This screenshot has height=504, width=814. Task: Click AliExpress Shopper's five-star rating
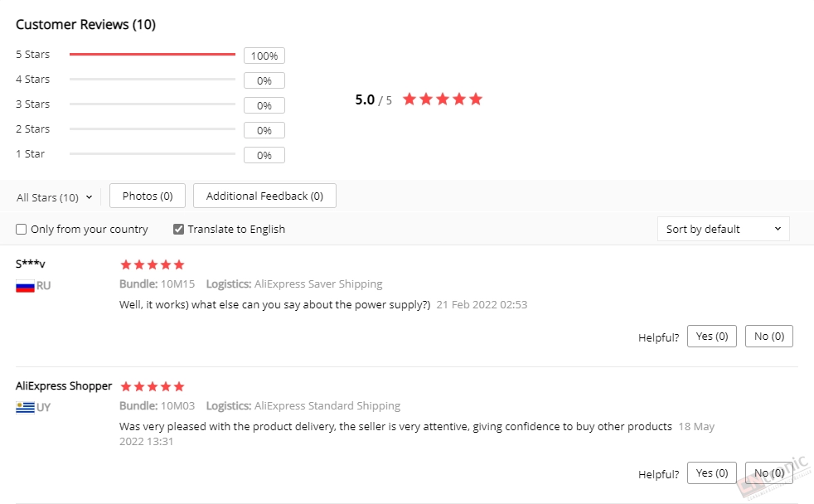pos(152,386)
